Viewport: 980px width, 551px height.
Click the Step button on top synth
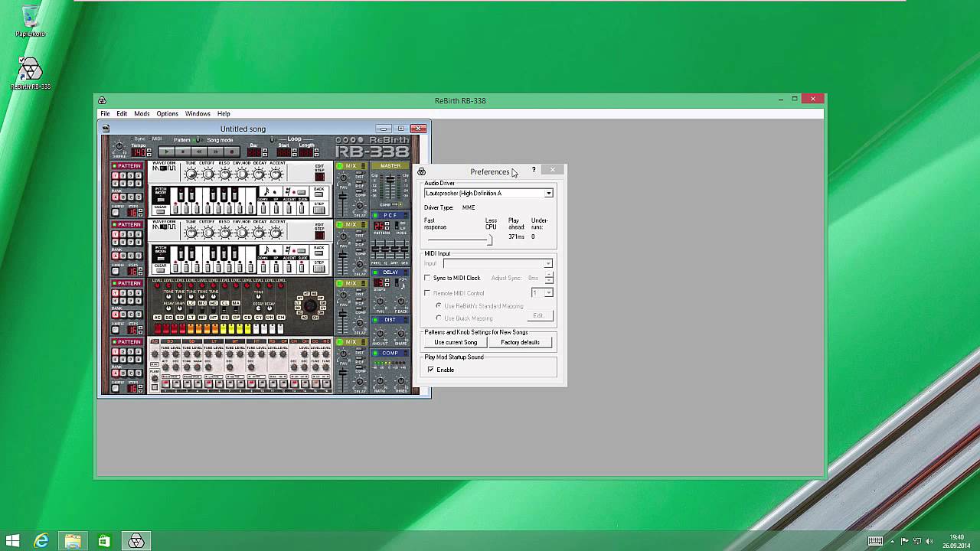click(318, 210)
